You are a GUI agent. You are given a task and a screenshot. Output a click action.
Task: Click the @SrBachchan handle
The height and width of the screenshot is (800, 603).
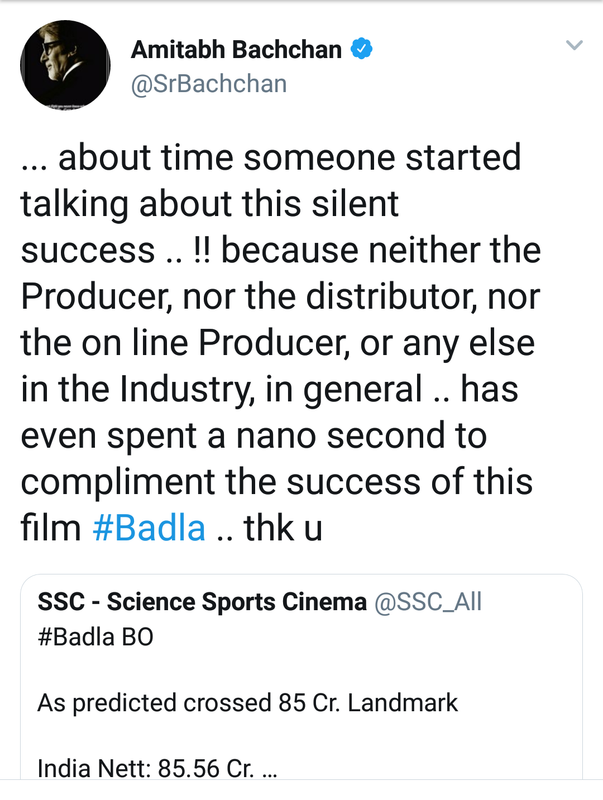[209, 84]
